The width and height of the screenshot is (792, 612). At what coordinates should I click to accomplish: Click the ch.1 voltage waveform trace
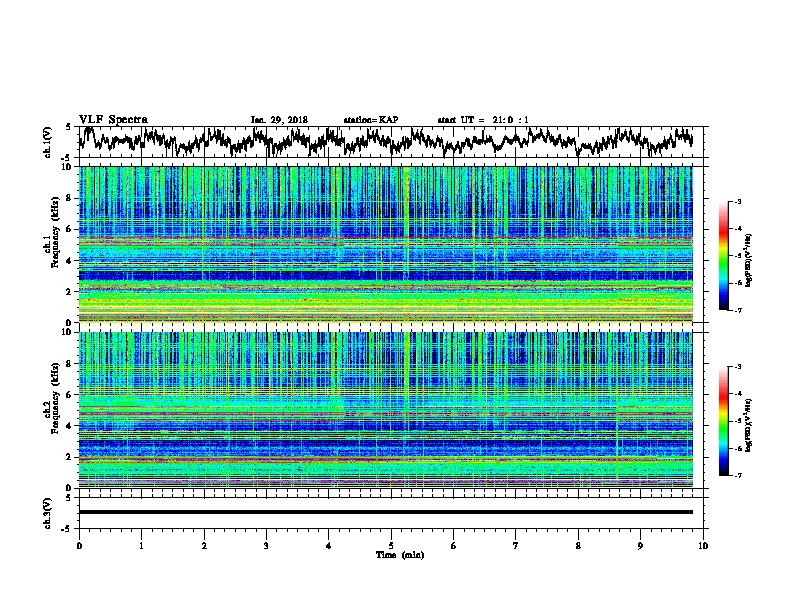point(385,141)
